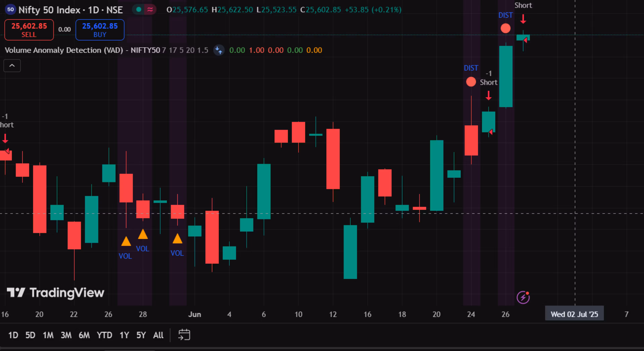Click the BUY 25,602.85 button
The height and width of the screenshot is (351, 644).
[x=100, y=30]
